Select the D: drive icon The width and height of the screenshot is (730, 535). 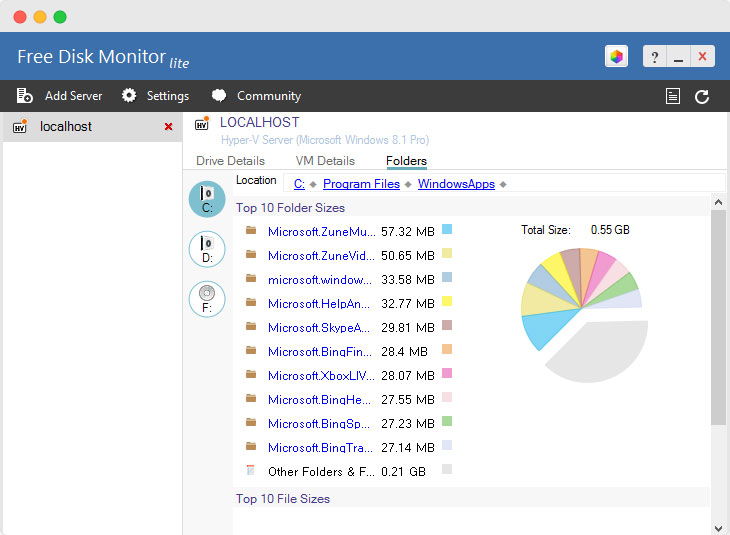point(207,248)
